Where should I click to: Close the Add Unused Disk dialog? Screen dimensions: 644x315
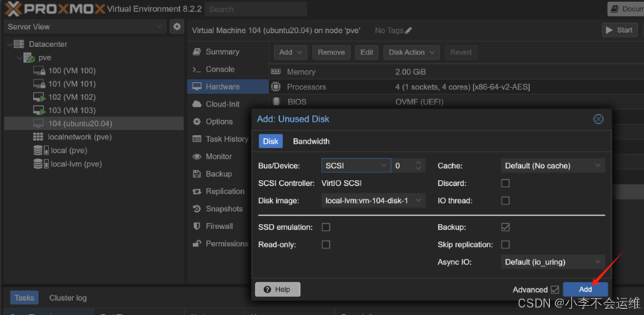598,119
